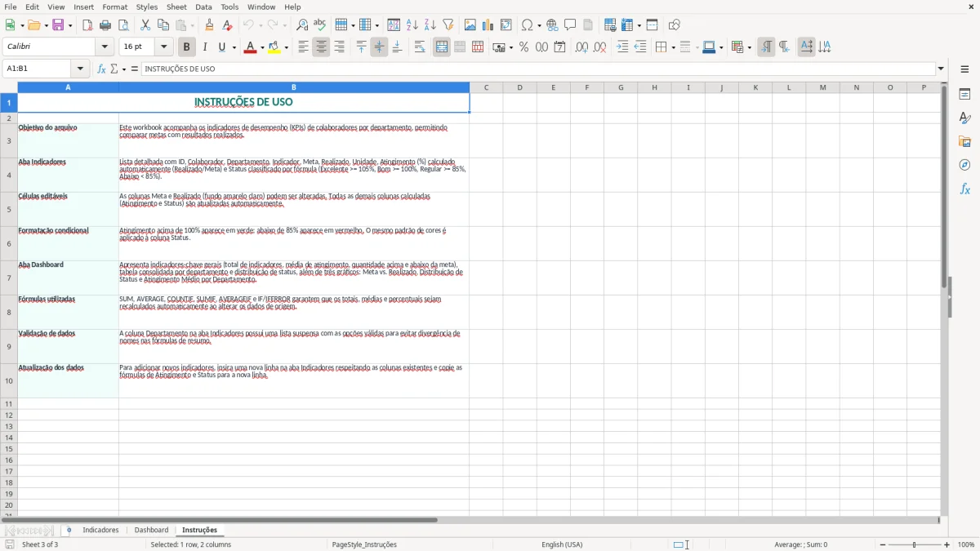Image resolution: width=980 pixels, height=551 pixels.
Task: Open sidebar Navigator deck
Action: [x=964, y=165]
